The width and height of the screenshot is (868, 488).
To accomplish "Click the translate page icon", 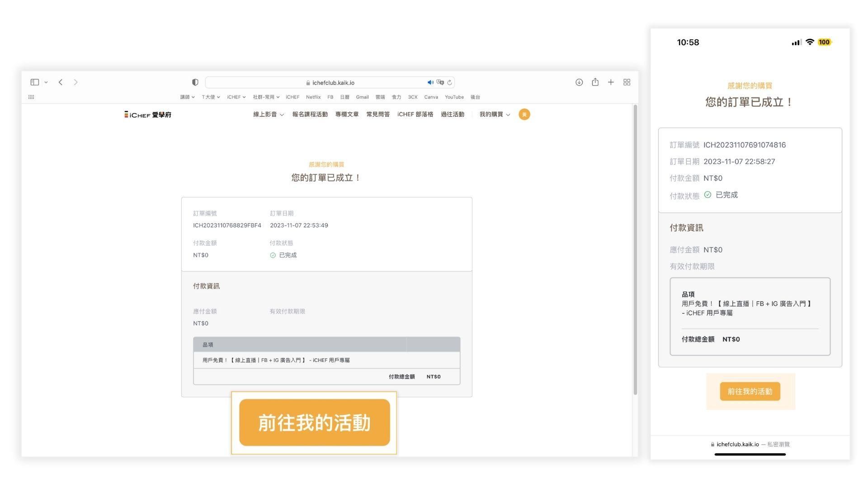I will [440, 83].
